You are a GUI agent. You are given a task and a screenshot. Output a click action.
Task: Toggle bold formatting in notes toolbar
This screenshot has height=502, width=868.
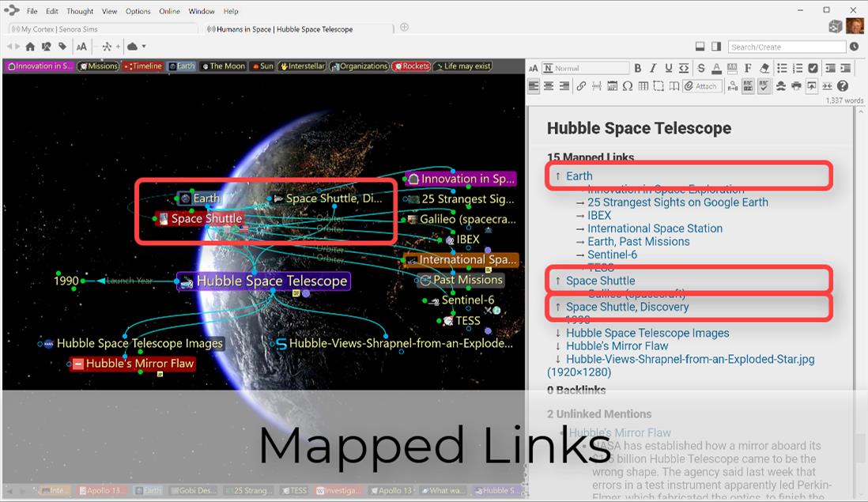pos(638,69)
